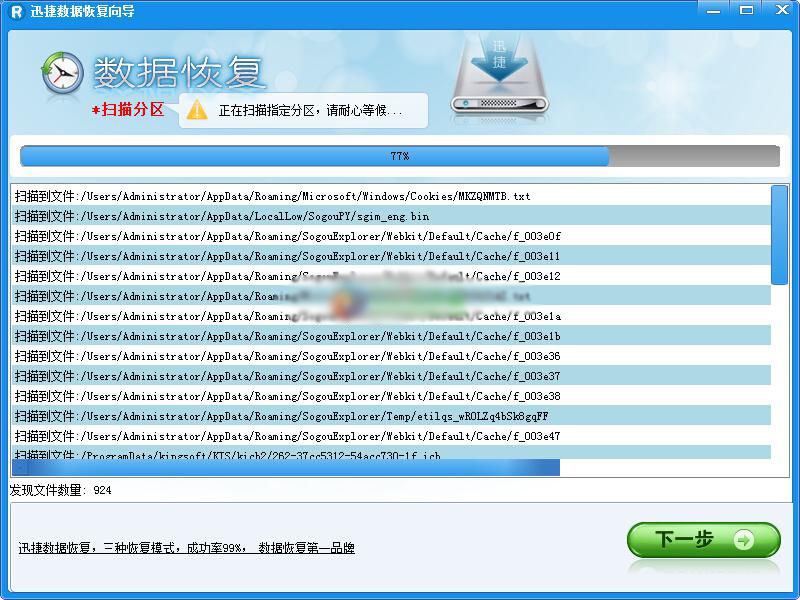Click the 发现文件数量: 924 file count label
Viewport: 800px width, 600px height.
point(60,490)
